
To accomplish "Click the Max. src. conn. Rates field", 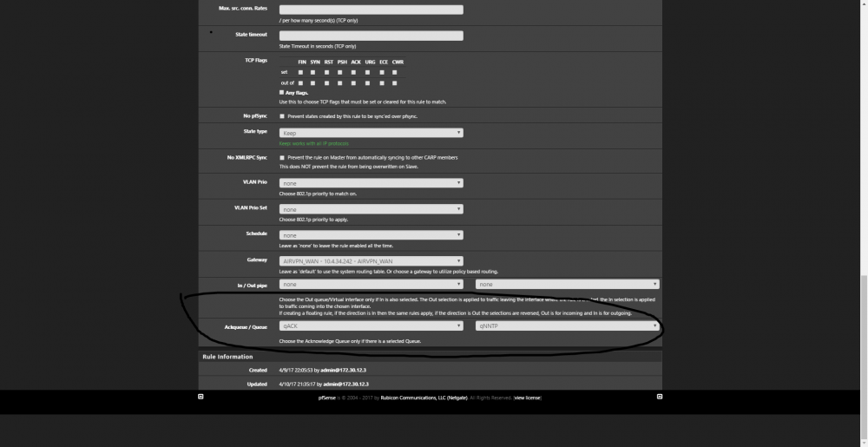I will [371, 10].
